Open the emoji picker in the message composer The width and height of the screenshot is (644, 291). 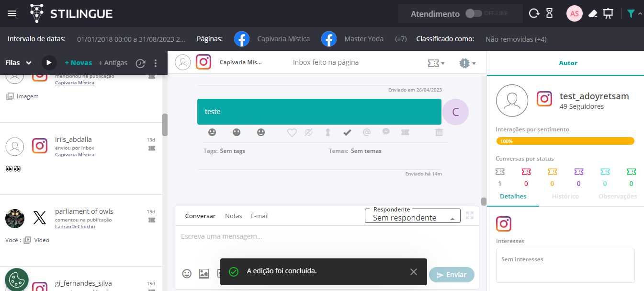pos(187,274)
